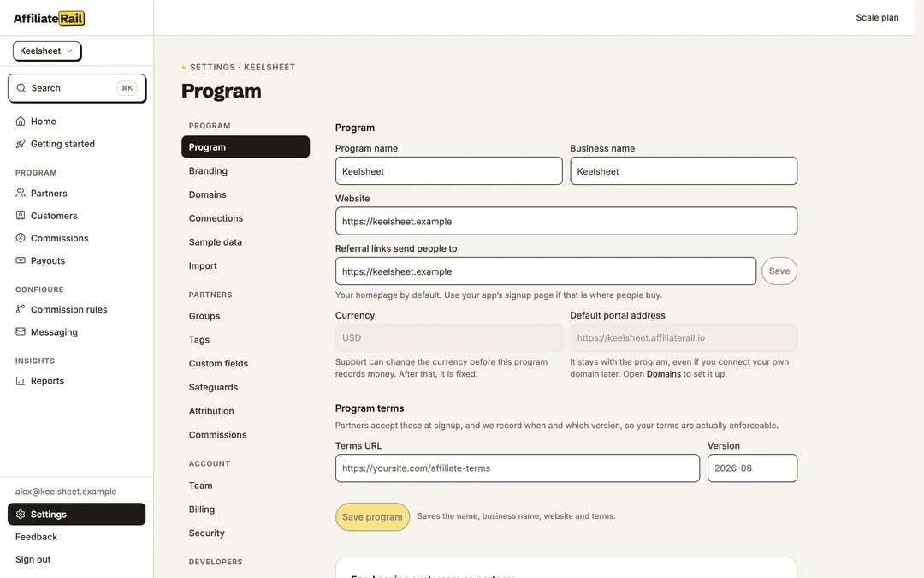Click the Program name field
Screen dimensions: 924x578
click(448, 171)
